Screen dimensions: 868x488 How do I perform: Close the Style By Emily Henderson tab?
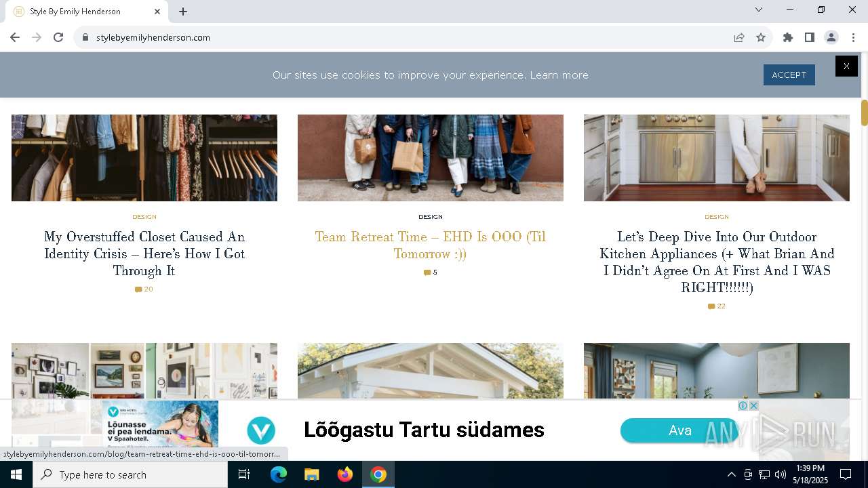coord(157,12)
